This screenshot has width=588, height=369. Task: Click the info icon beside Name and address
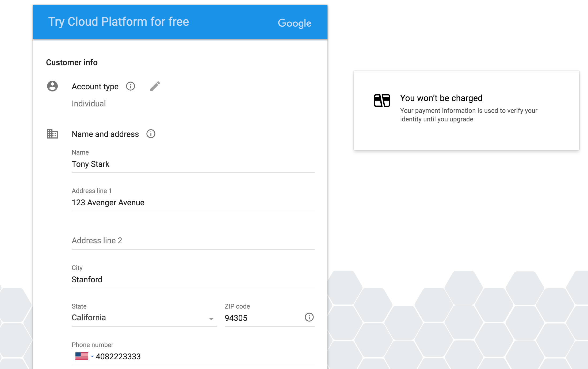coord(151,134)
